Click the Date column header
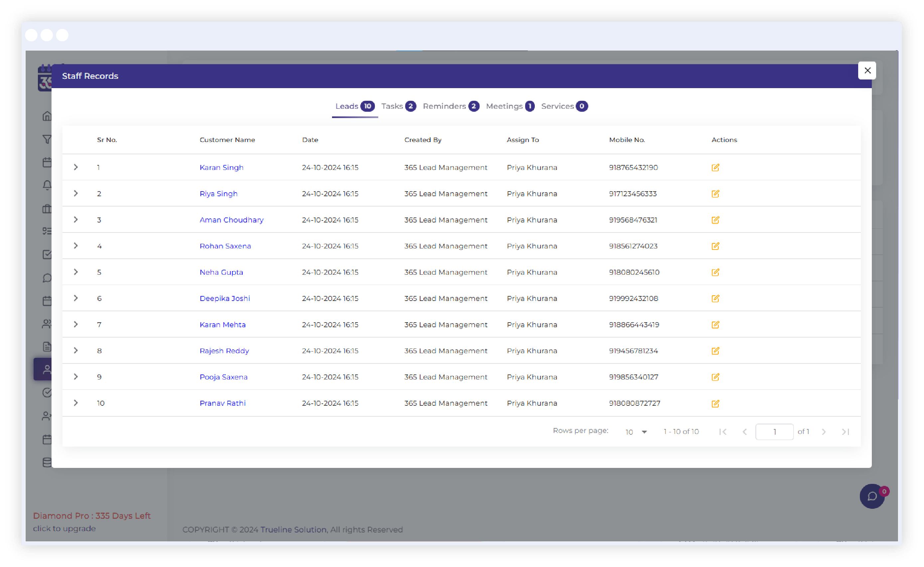Screen dimensions: 924x567 [310, 140]
